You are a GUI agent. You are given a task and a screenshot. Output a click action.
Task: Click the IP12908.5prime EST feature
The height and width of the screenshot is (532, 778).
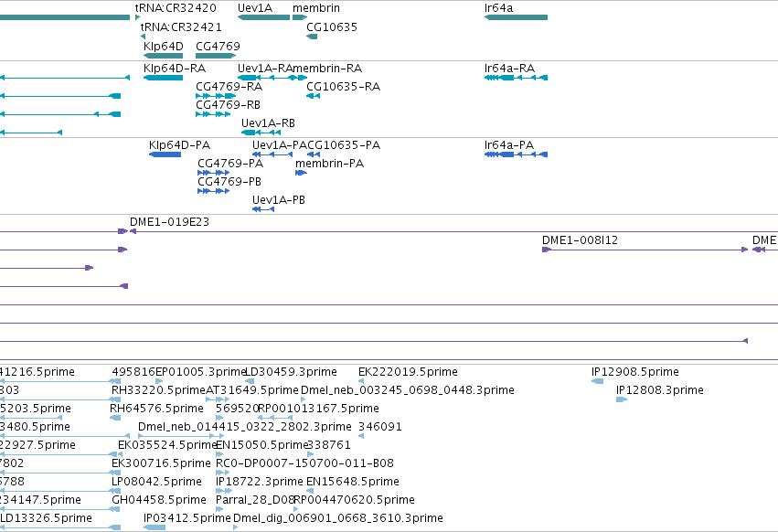[x=597, y=381]
